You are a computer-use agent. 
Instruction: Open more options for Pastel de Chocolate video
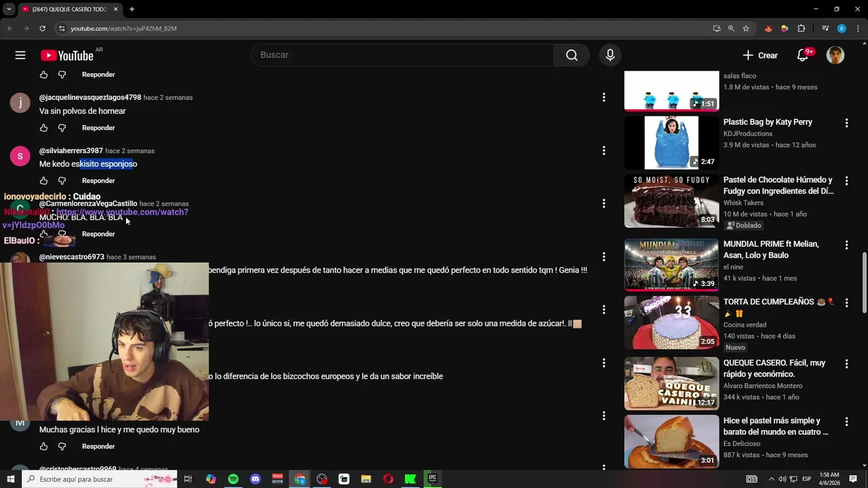tap(846, 181)
